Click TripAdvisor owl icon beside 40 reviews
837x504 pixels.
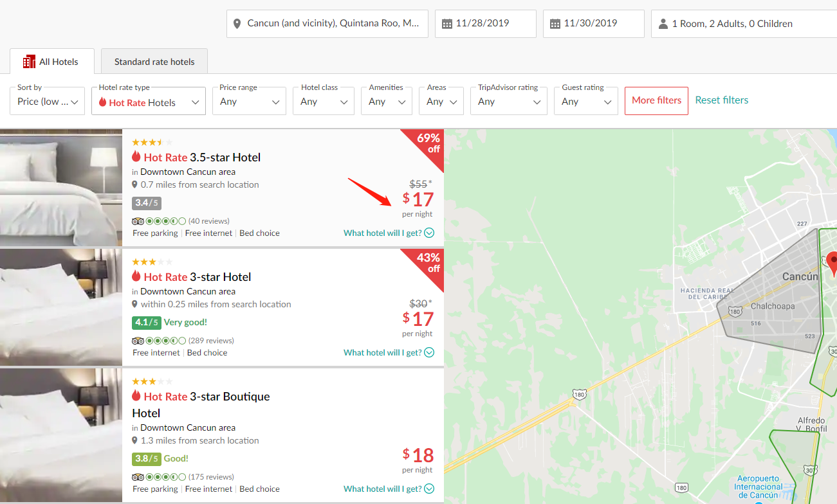138,221
